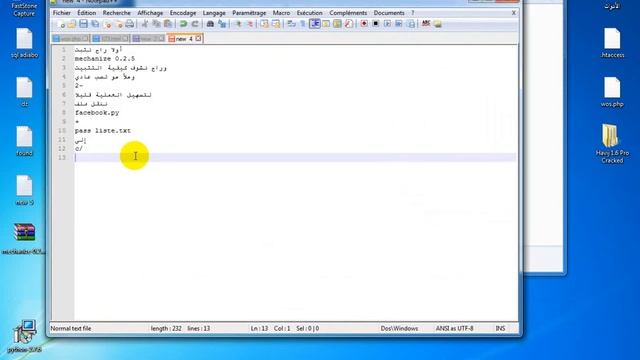The width and height of the screenshot is (640, 360).
Task: Open the Exécution menu
Action: tap(309, 13)
